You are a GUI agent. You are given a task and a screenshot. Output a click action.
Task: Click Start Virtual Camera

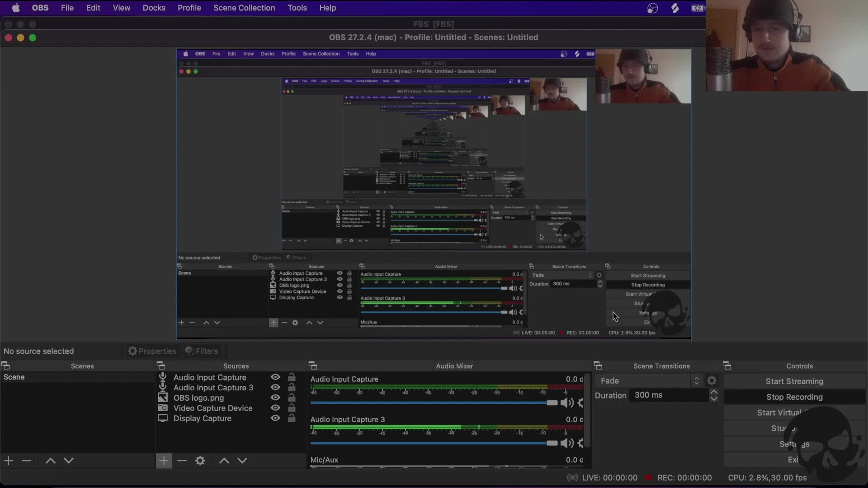794,413
